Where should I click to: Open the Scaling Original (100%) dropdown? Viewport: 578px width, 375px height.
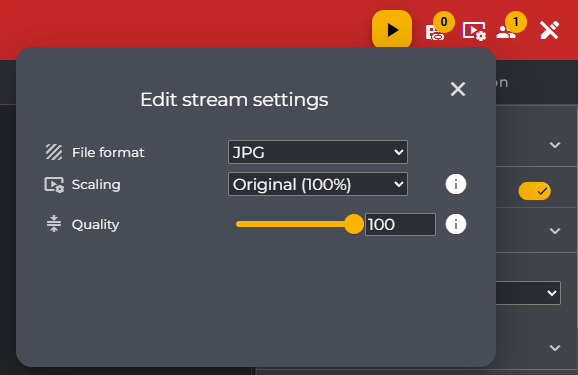(318, 184)
